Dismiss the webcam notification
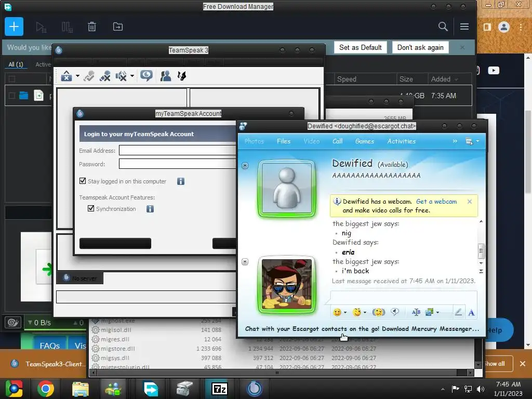This screenshot has width=532, height=399. 470,202
